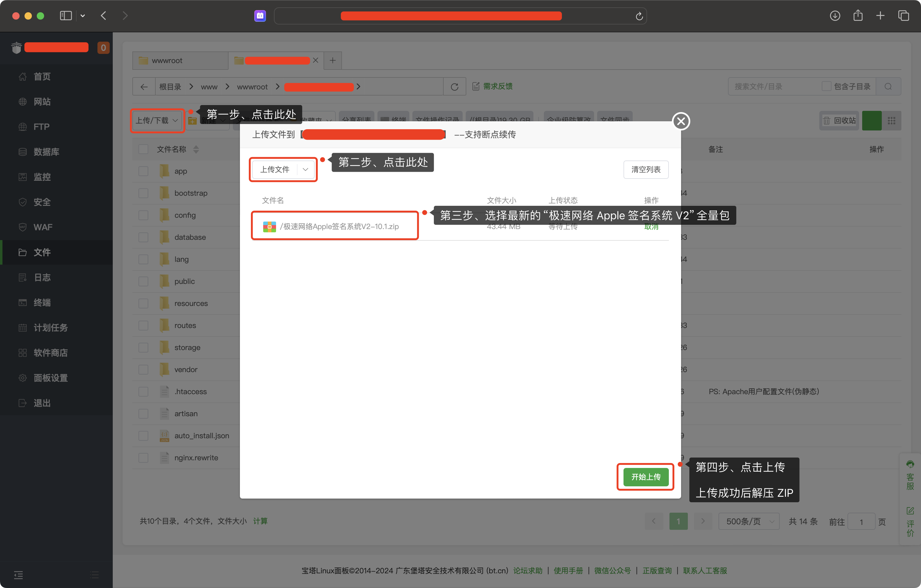Open Safari downloads icon
The width and height of the screenshot is (921, 588).
835,16
